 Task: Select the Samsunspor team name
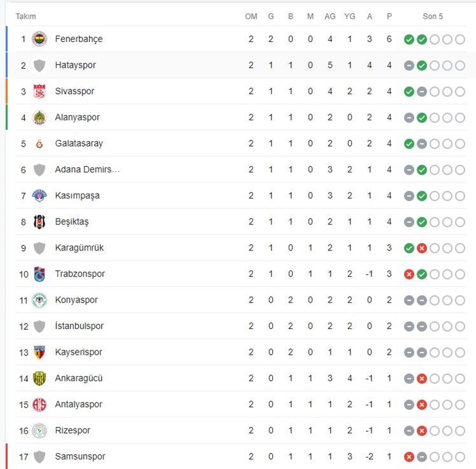tap(80, 457)
